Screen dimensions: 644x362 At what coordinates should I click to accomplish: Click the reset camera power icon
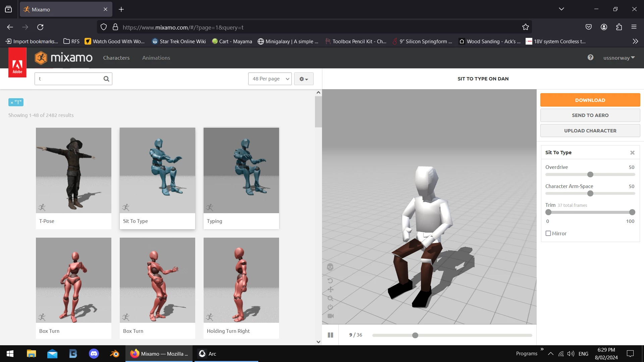(x=330, y=307)
